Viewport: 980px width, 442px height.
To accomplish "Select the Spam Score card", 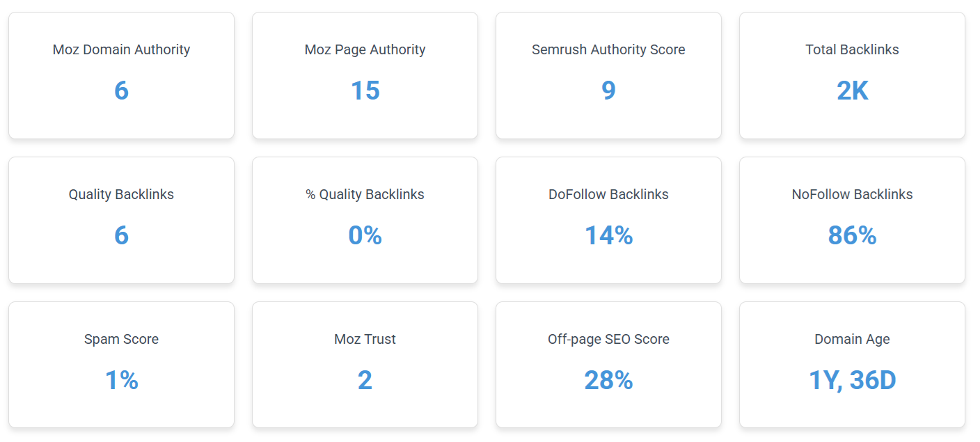I will [x=121, y=365].
